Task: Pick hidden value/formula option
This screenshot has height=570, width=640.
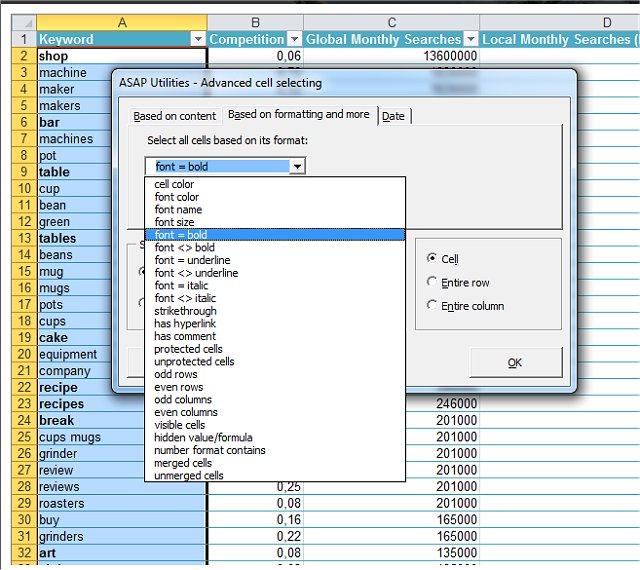Action: tap(203, 437)
